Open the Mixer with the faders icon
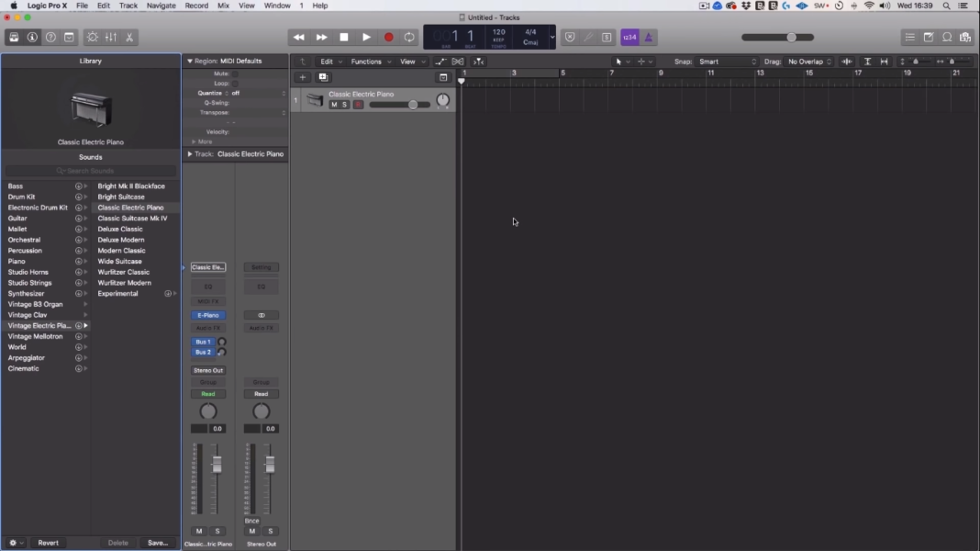Screen dimensions: 980x551 pos(109,37)
